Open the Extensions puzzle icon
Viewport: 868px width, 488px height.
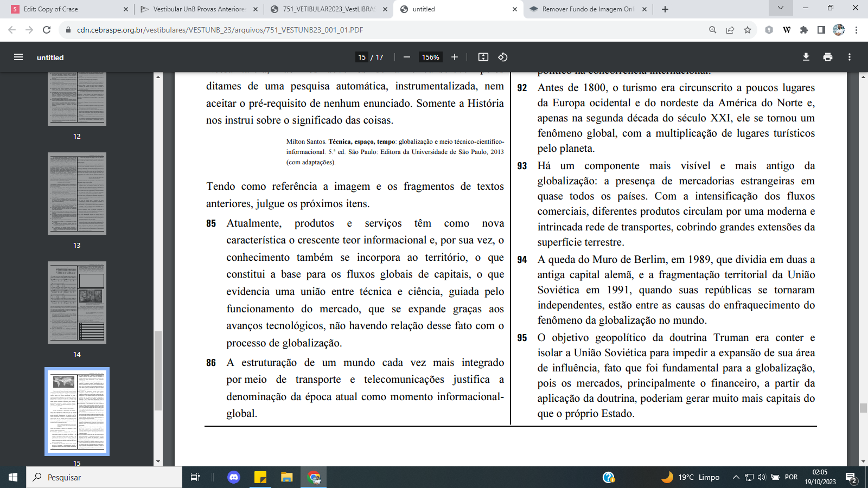point(804,30)
